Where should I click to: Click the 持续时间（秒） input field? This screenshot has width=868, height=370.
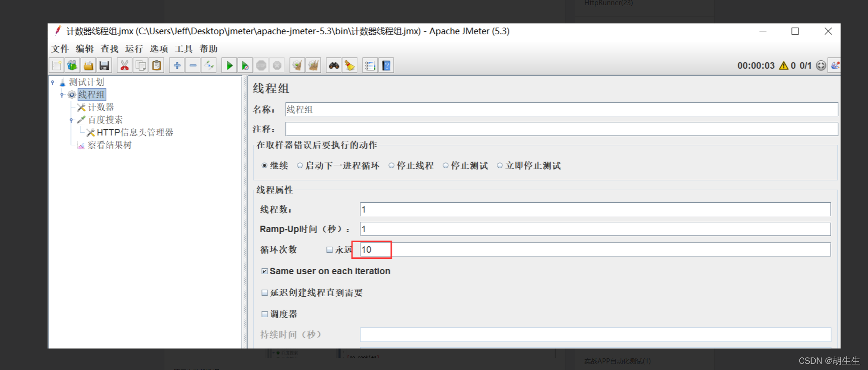click(595, 334)
